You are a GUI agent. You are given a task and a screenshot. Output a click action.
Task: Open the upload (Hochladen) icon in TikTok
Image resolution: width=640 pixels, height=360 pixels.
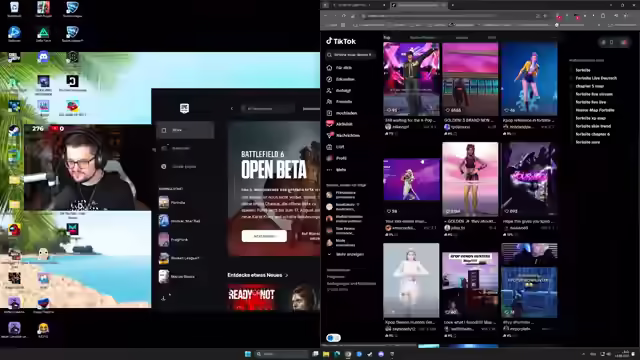[329, 113]
